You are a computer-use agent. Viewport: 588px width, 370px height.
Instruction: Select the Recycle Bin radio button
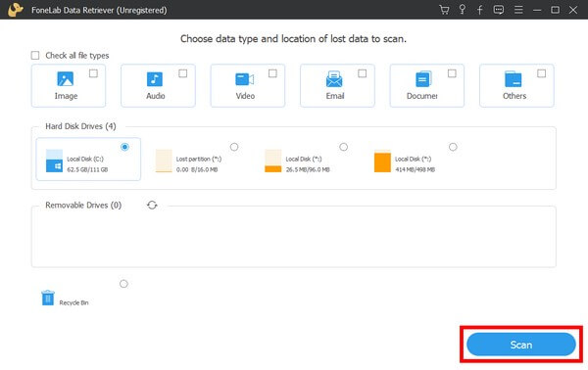123,284
